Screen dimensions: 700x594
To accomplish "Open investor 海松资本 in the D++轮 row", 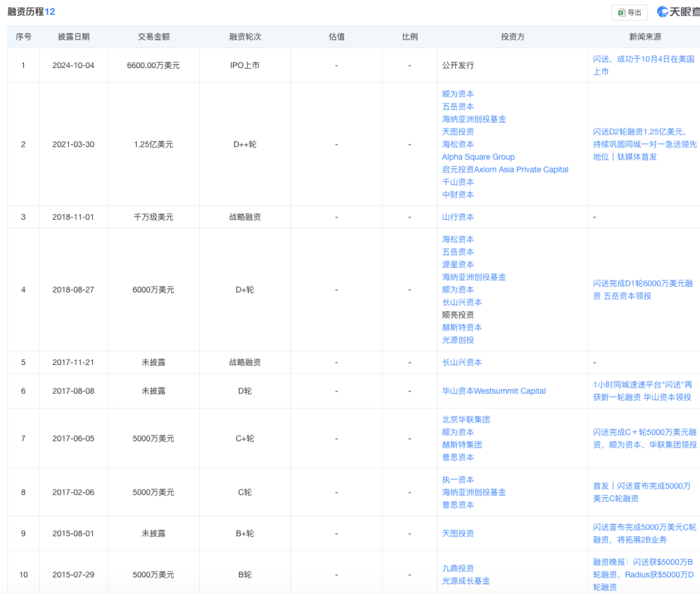I will click(x=458, y=144).
